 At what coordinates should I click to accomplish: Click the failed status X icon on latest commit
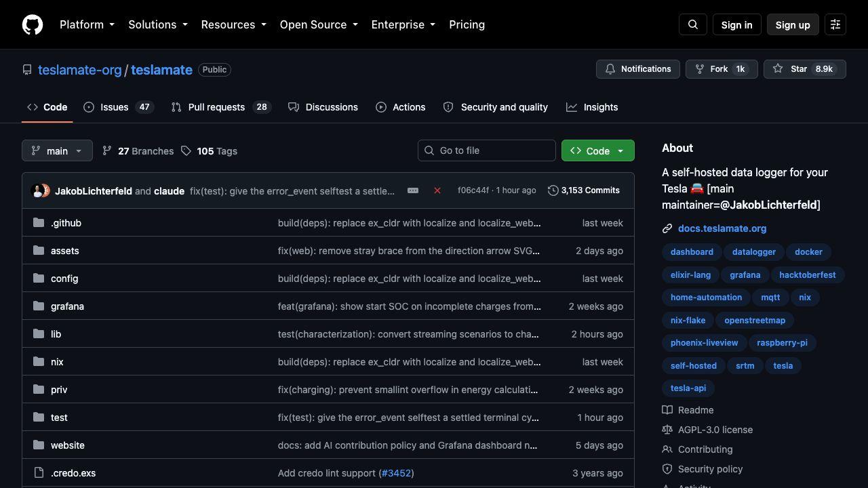(437, 190)
